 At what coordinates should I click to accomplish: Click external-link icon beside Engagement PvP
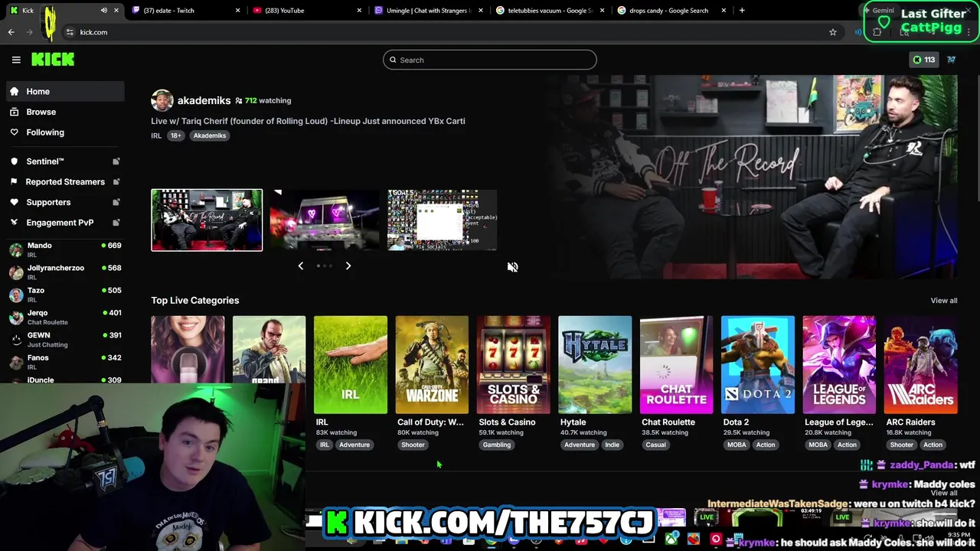[x=116, y=223]
